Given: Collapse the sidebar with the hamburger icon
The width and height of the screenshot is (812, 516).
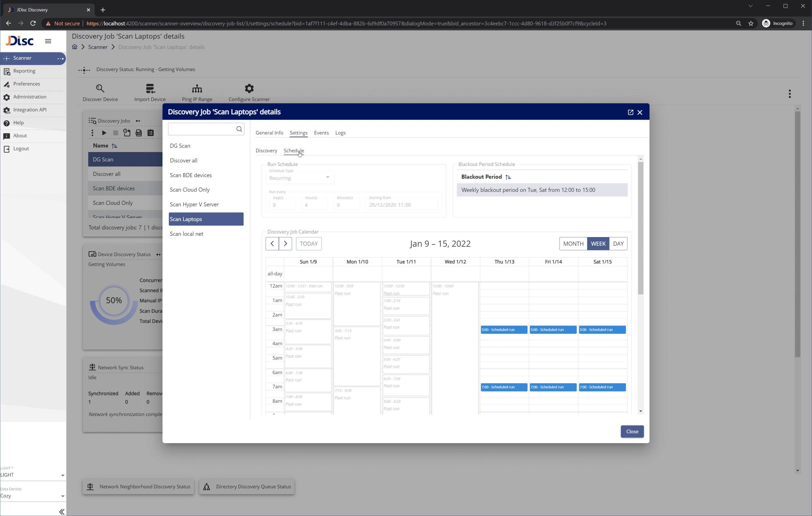Looking at the screenshot, I should click(x=48, y=41).
